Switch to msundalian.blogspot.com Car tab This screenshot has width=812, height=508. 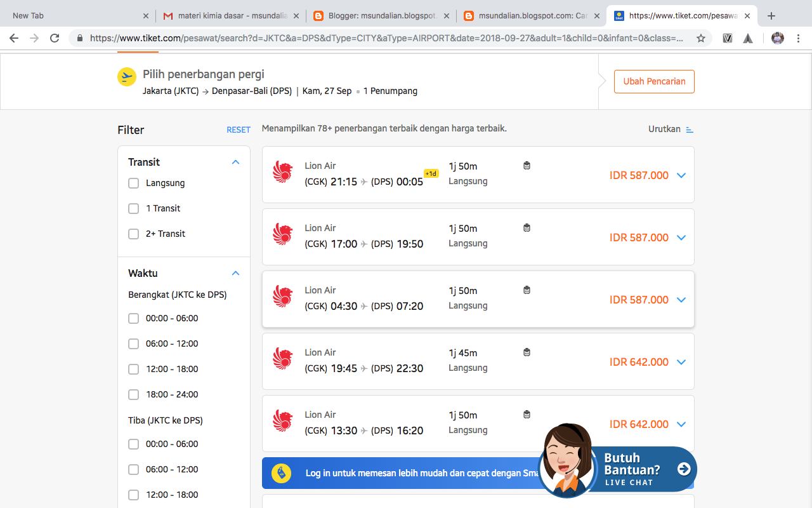[x=532, y=16]
